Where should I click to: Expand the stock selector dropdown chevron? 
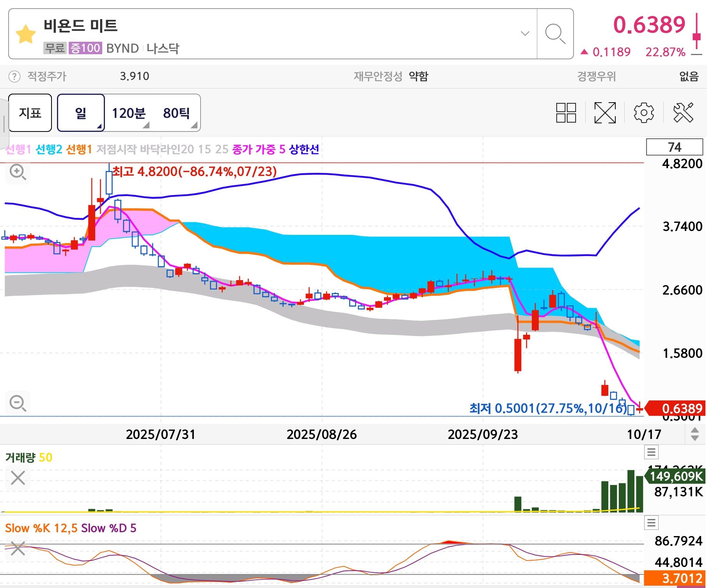525,34
